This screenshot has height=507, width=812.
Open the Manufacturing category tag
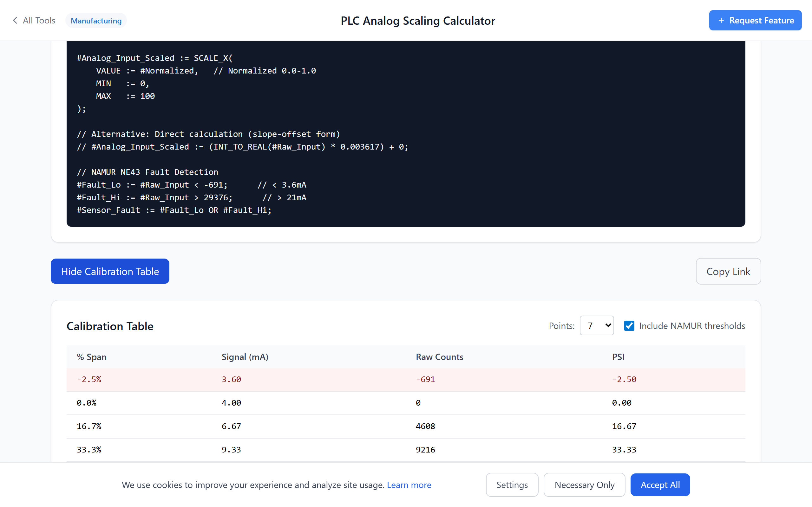(x=96, y=20)
